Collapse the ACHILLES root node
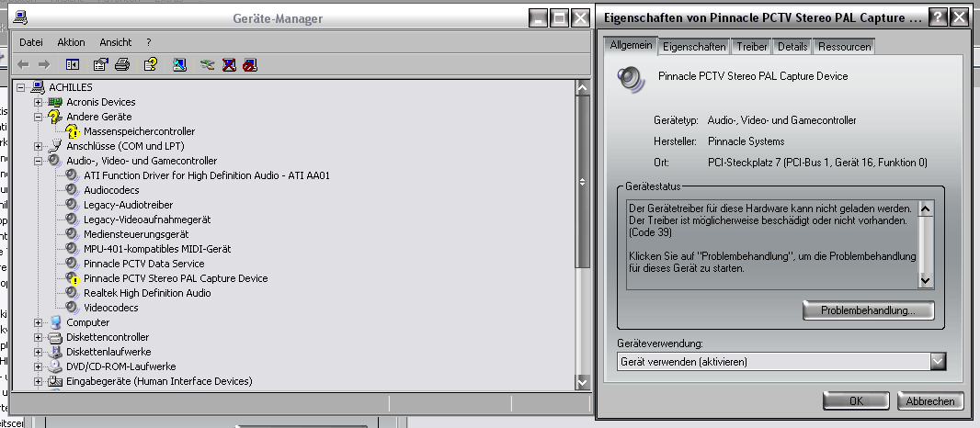 (20, 87)
